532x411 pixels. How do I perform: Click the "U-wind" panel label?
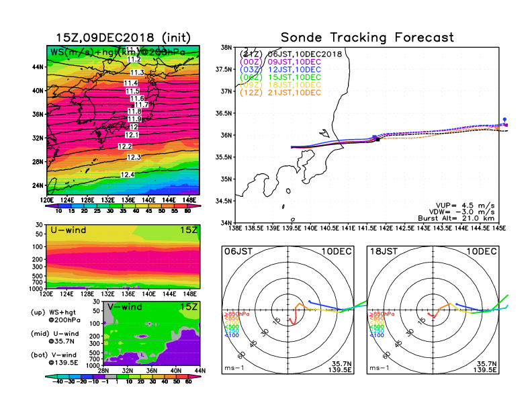click(x=69, y=230)
